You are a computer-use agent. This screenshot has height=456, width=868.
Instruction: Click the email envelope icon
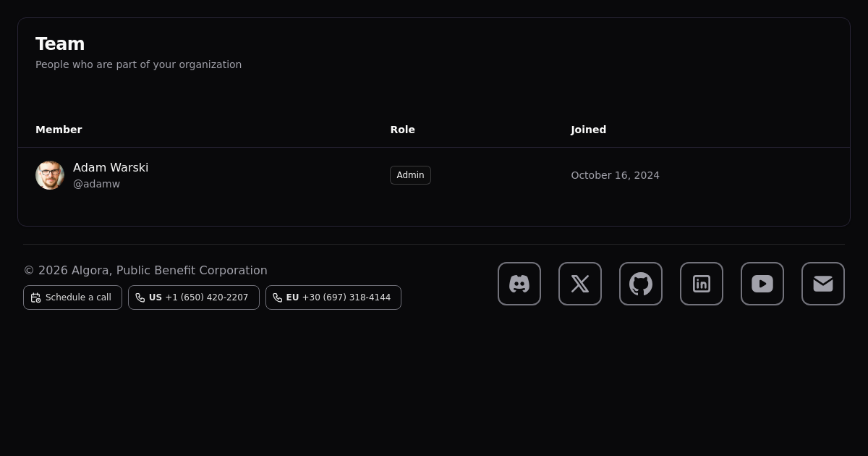coord(822,284)
